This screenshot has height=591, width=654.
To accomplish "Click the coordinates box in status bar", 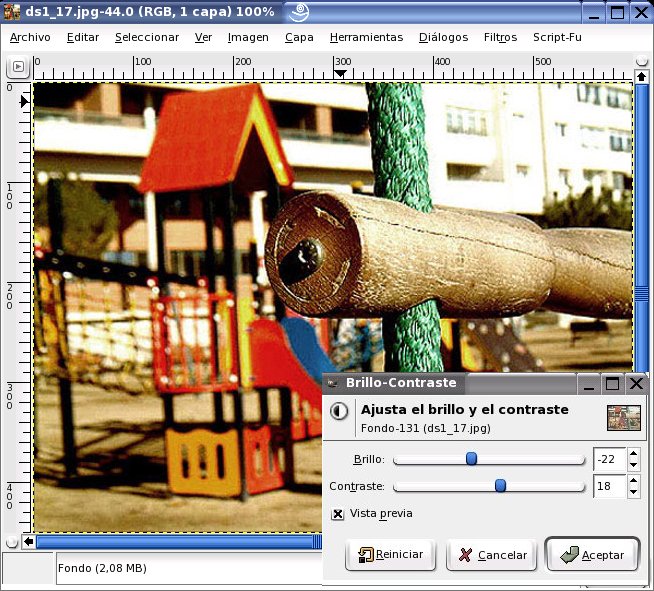I will (28, 568).
